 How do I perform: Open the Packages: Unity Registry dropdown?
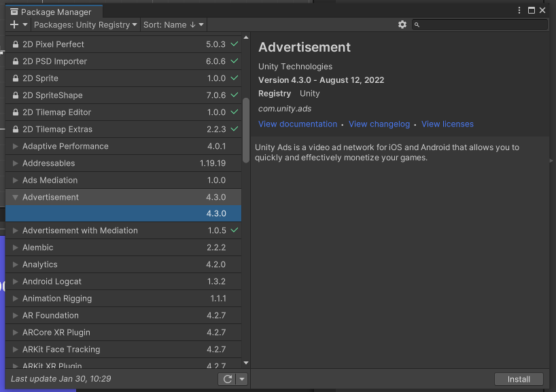[x=85, y=25]
